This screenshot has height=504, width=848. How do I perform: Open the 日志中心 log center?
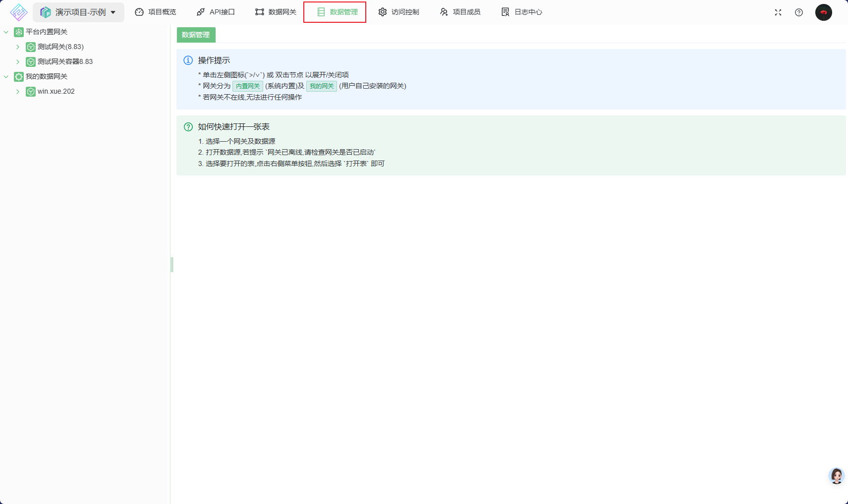(x=521, y=12)
